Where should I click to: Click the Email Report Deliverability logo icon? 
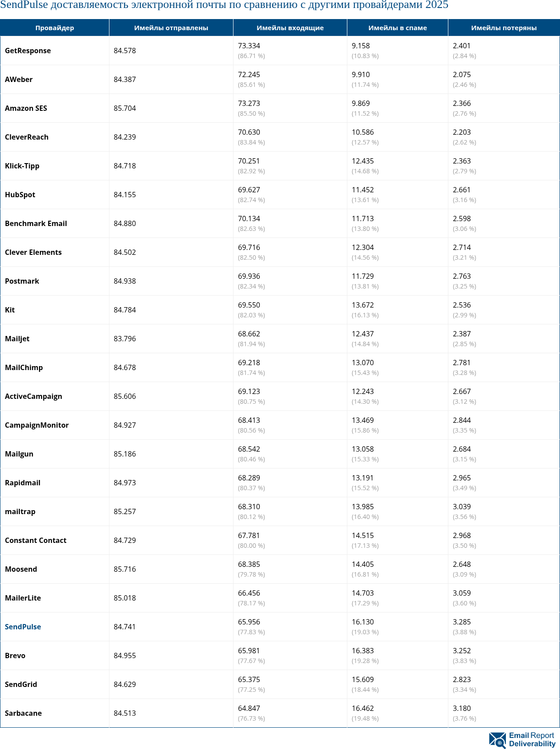pos(497,740)
